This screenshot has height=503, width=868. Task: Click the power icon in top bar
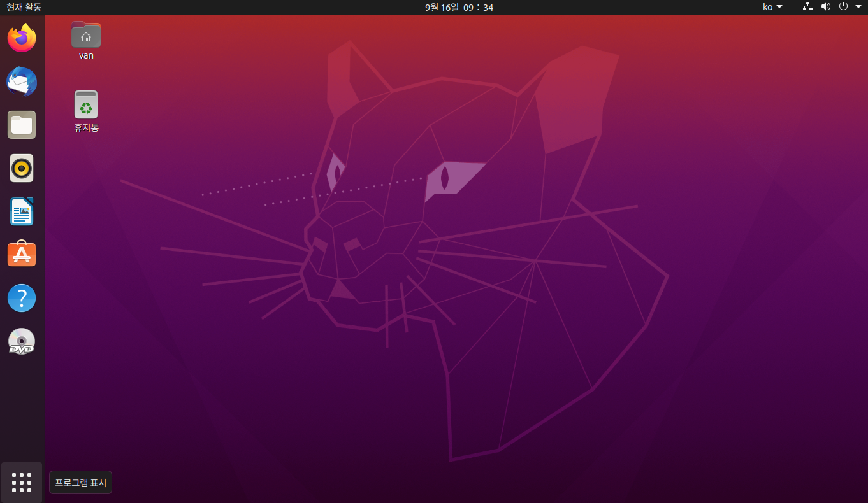coord(843,7)
